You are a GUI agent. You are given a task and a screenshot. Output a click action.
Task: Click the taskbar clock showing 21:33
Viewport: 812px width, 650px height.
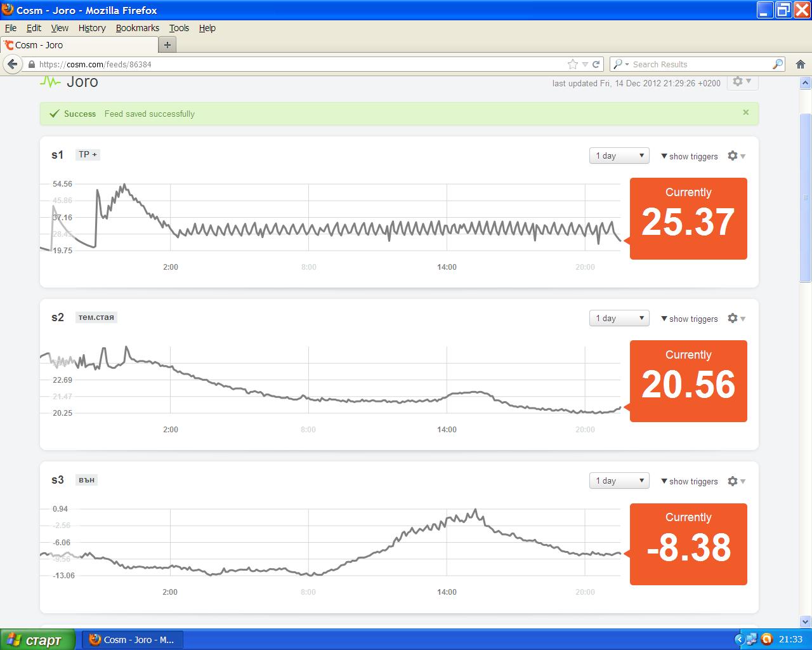click(x=790, y=639)
